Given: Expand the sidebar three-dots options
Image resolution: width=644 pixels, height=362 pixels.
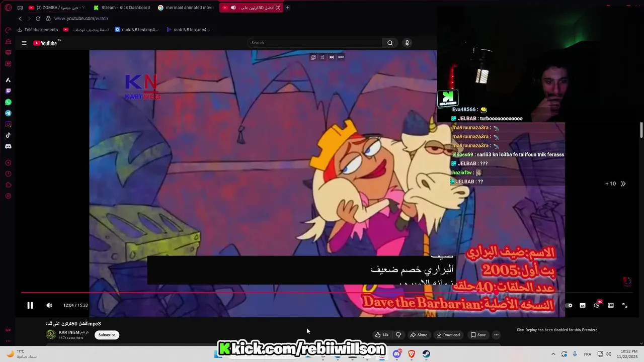Looking at the screenshot, I should pyautogui.click(x=8, y=341).
